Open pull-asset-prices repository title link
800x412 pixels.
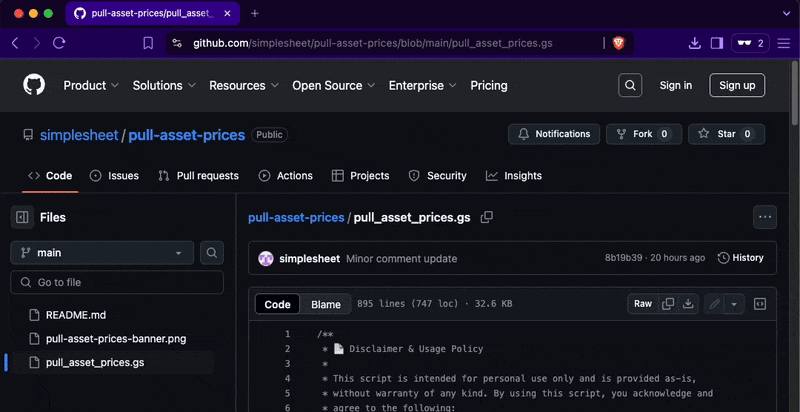click(x=187, y=135)
